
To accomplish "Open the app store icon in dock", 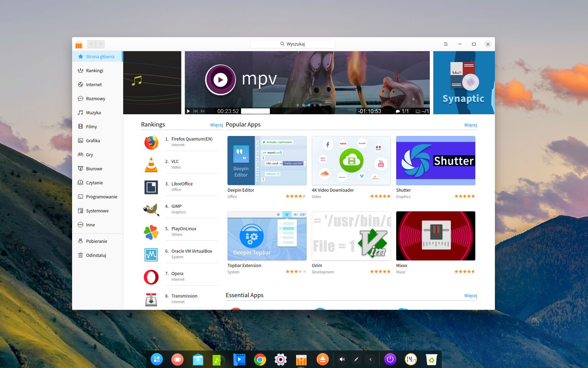I will coord(301,360).
